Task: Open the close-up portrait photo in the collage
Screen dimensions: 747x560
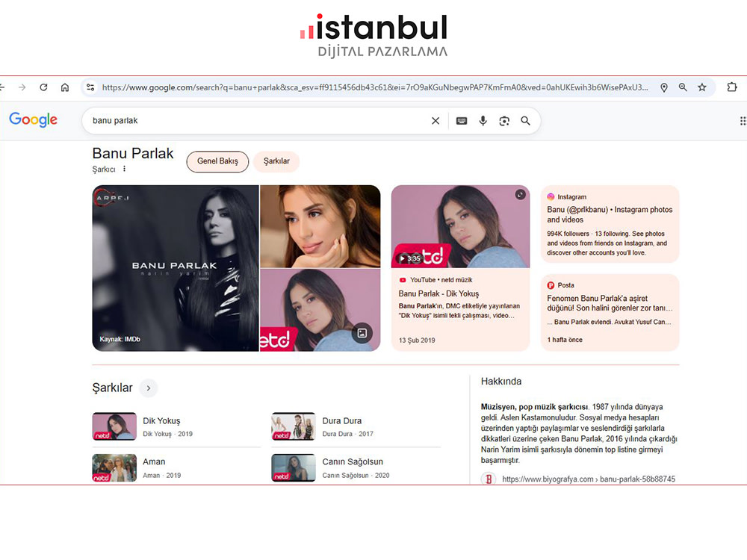Action: pos(320,226)
